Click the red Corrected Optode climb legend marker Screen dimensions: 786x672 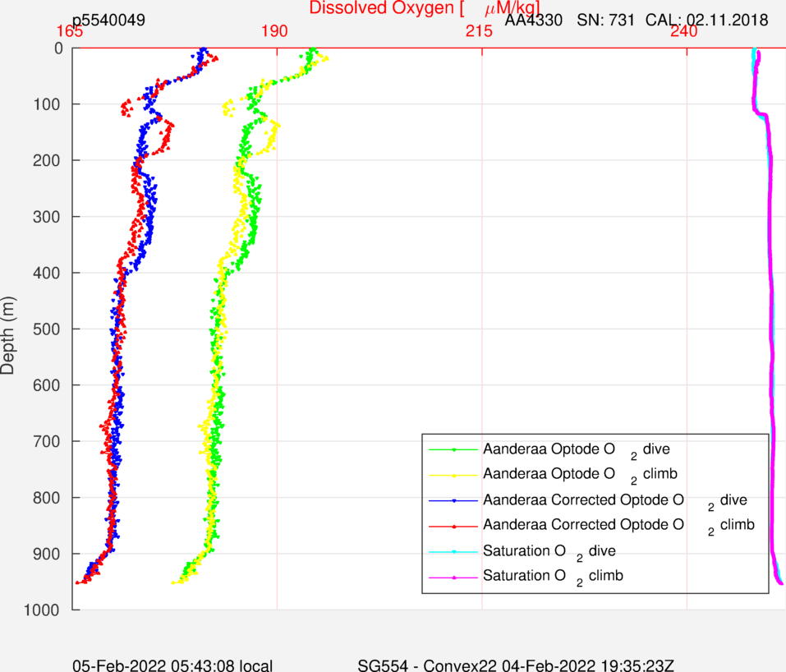click(x=453, y=525)
